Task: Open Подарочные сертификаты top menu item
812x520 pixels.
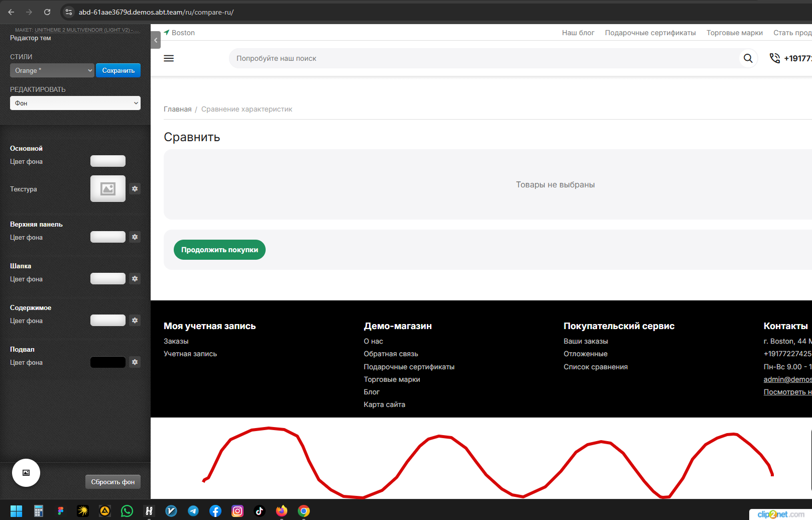Action: [650, 33]
